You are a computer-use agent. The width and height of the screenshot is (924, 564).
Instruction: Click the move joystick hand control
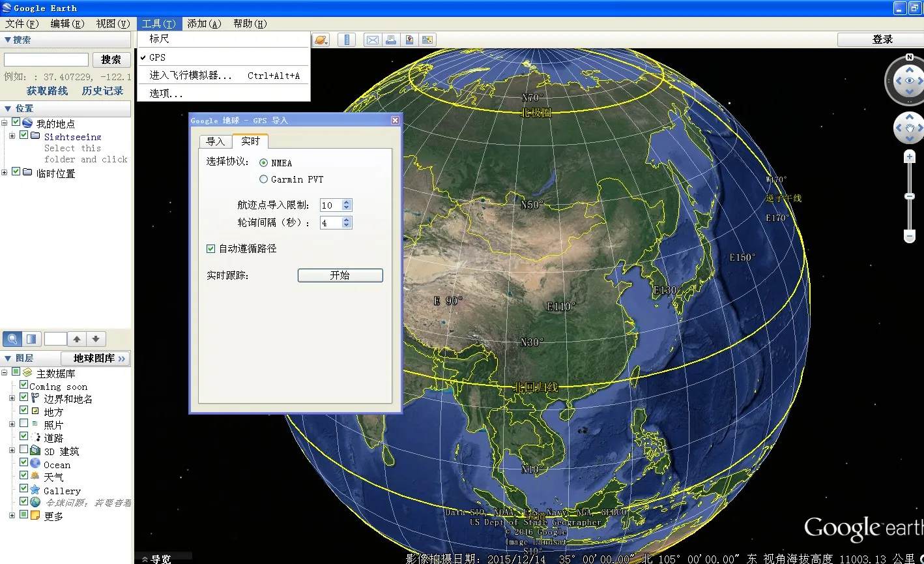[x=909, y=128]
